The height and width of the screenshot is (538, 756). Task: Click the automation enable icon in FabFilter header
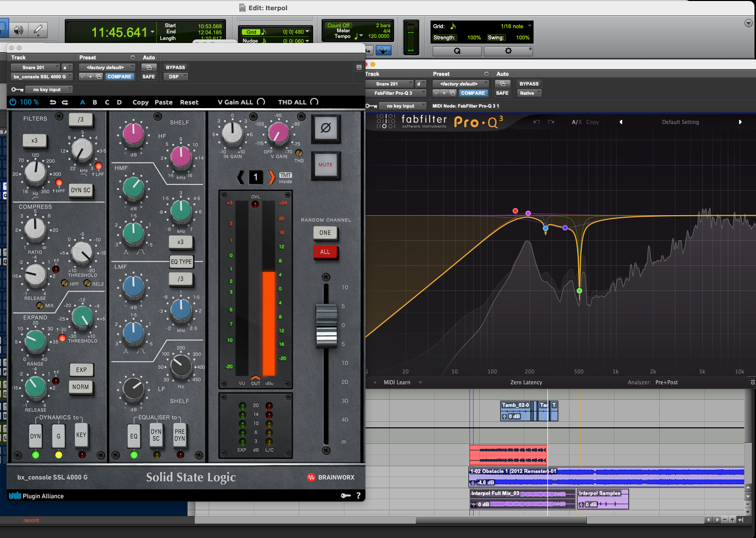503,84
